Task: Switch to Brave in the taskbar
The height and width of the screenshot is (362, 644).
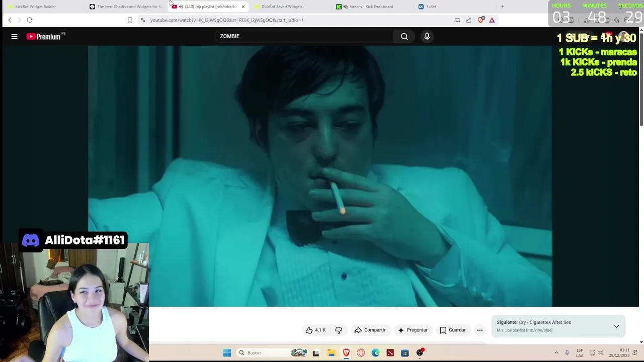Action: coord(346,352)
